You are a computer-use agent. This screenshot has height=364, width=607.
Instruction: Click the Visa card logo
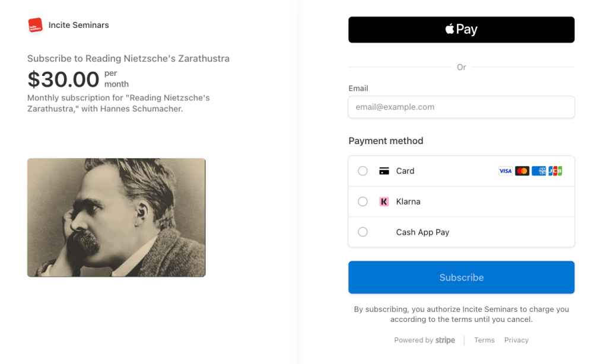click(506, 171)
